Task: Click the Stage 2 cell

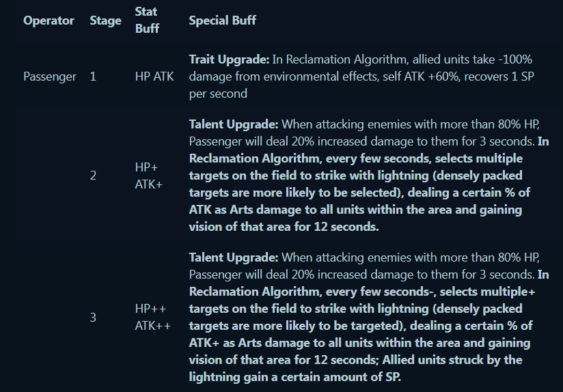Action: tap(93, 176)
